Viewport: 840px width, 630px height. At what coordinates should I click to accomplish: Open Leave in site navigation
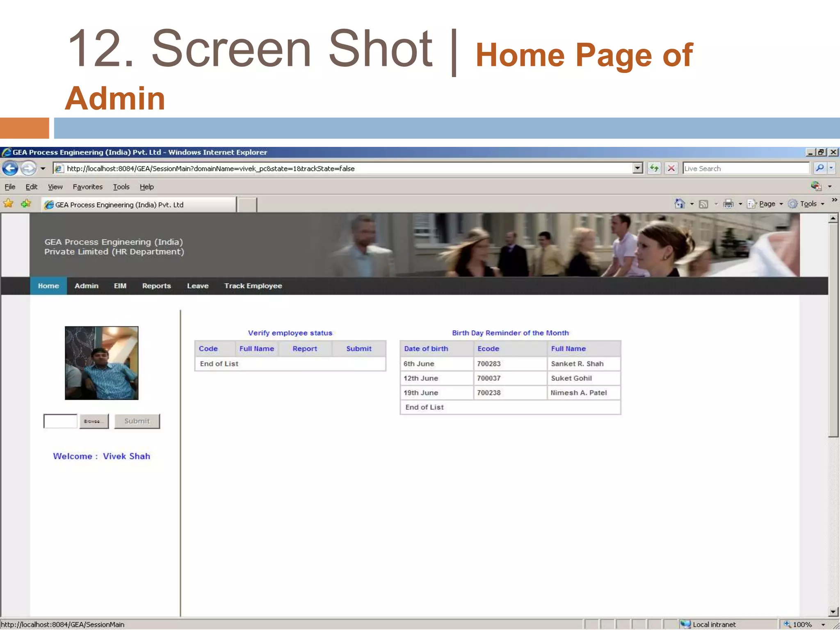[198, 286]
